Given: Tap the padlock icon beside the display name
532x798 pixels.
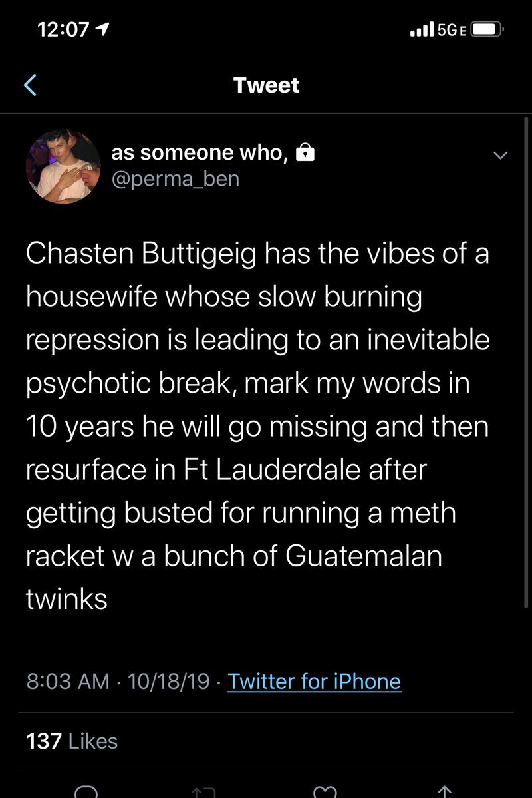Looking at the screenshot, I should [304, 153].
